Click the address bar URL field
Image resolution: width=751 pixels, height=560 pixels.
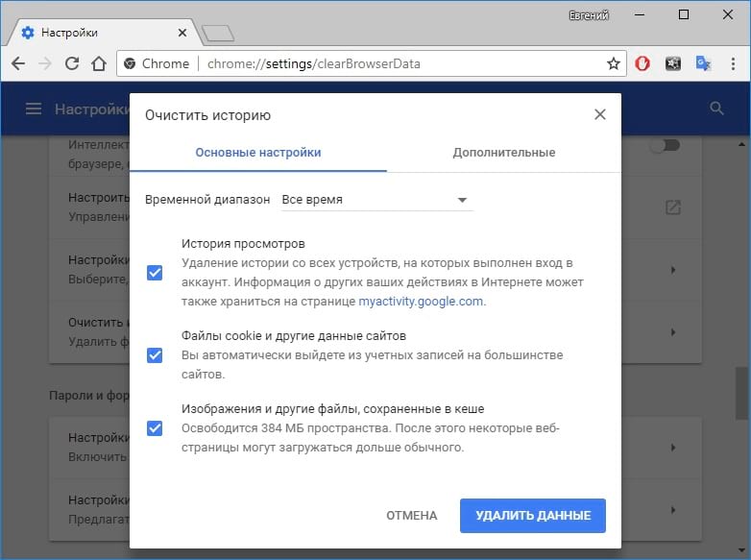click(384, 63)
